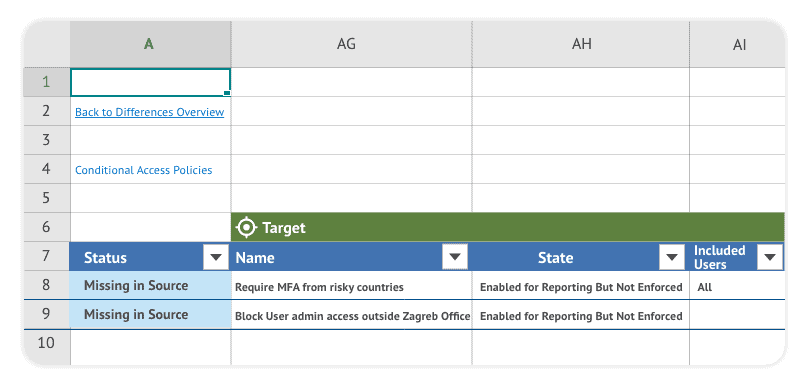Viewport: 800px width, 389px height.
Task: Follow the Back to Differences Overview link
Action: pyautogui.click(x=149, y=112)
